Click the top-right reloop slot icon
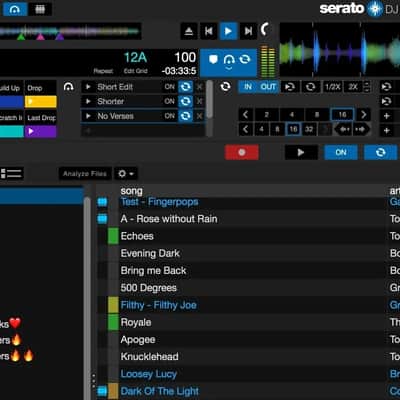This screenshot has height=400, width=400. (386, 87)
